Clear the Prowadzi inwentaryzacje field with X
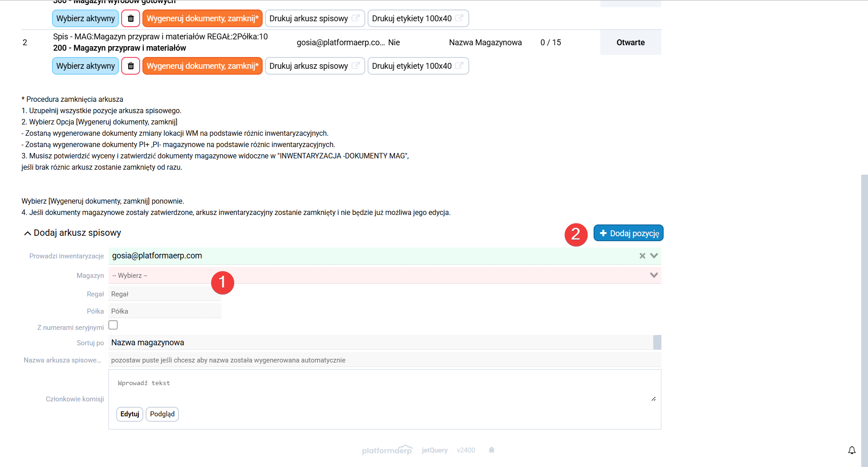 click(642, 256)
